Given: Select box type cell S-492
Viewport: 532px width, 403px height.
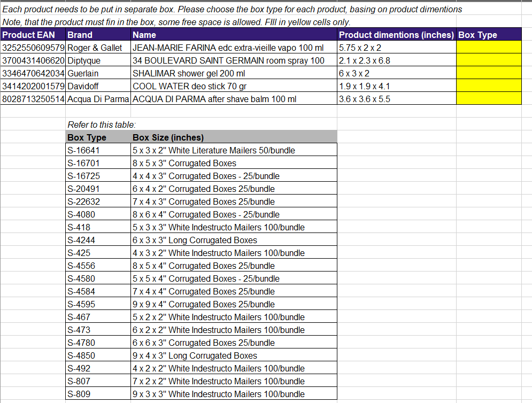Looking at the screenshot, I should [x=98, y=368].
